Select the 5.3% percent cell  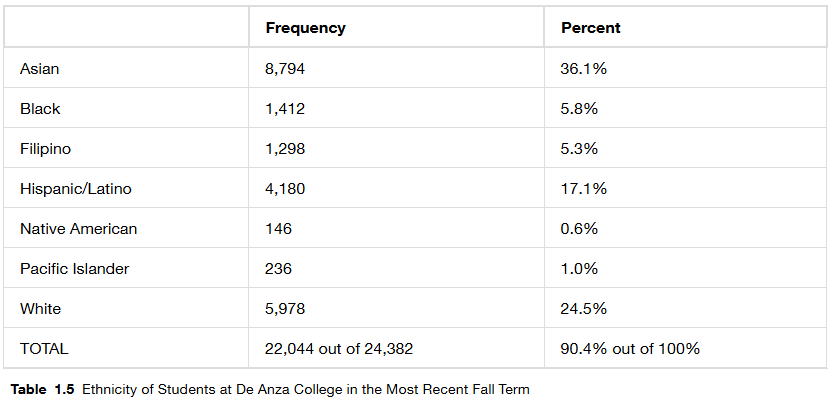tap(579, 149)
